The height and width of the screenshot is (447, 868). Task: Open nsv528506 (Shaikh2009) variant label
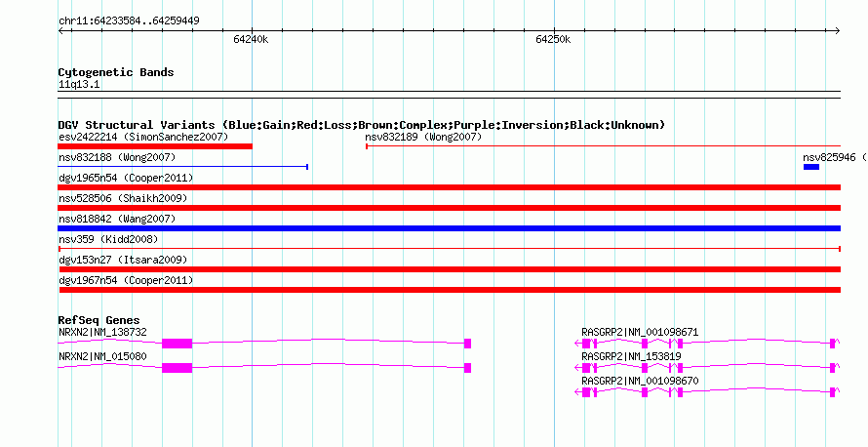[124, 198]
